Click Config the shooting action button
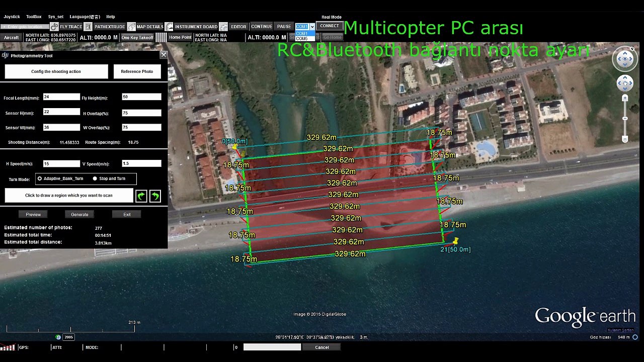This screenshot has height=362, width=644. click(x=56, y=71)
